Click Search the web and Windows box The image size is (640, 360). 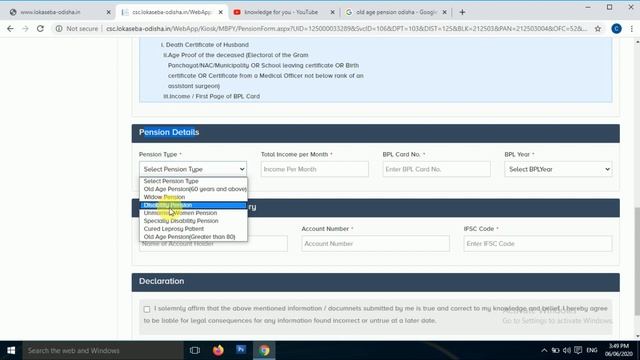[x=103, y=350]
